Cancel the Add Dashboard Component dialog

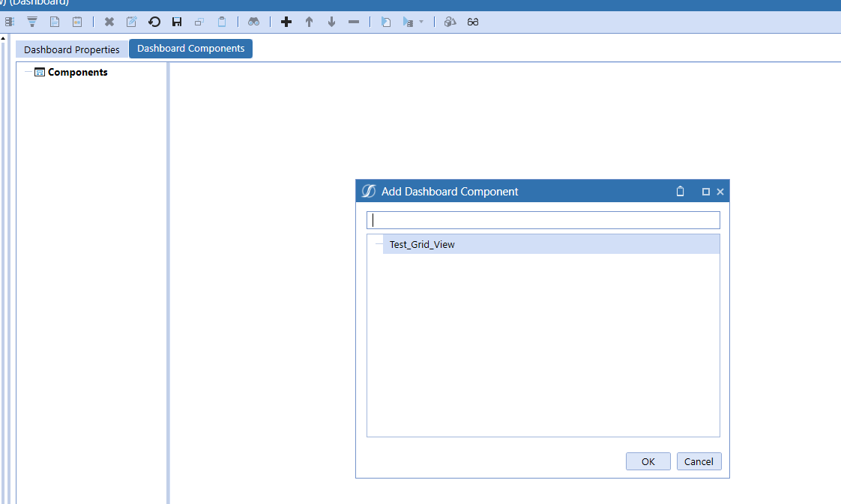pyautogui.click(x=699, y=461)
